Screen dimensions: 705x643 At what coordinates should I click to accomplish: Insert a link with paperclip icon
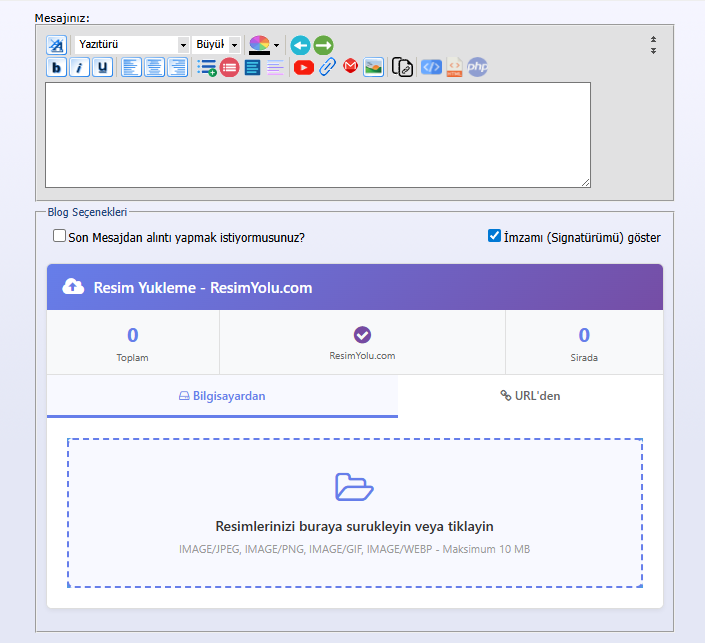click(x=327, y=67)
